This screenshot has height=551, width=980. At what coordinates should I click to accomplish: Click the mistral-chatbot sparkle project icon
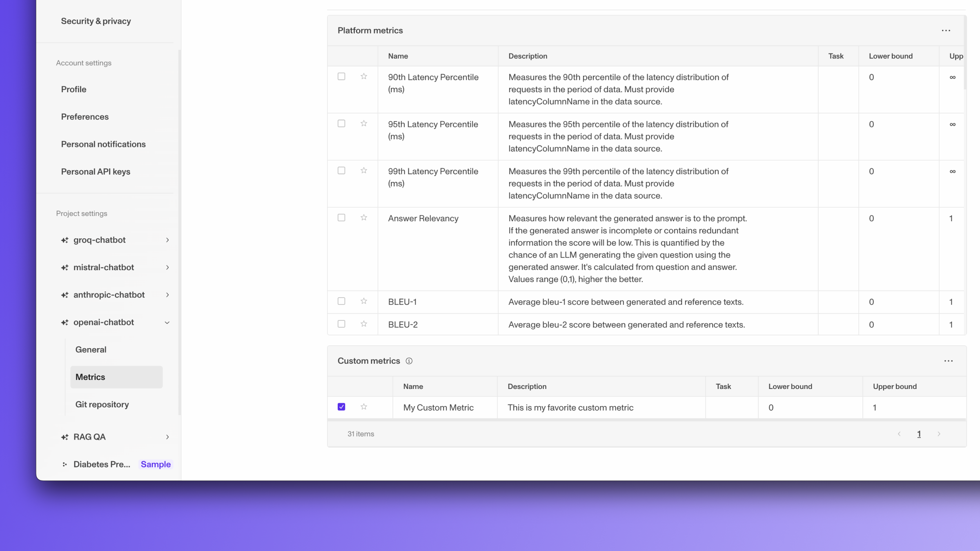pyautogui.click(x=65, y=268)
